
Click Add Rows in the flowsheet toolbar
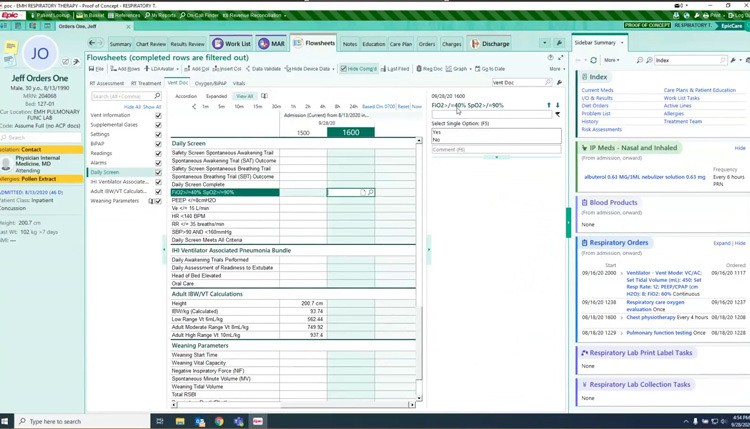[125, 69]
